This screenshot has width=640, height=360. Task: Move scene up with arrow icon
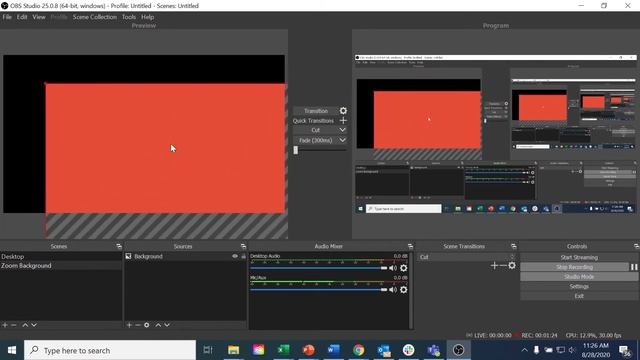(25, 325)
